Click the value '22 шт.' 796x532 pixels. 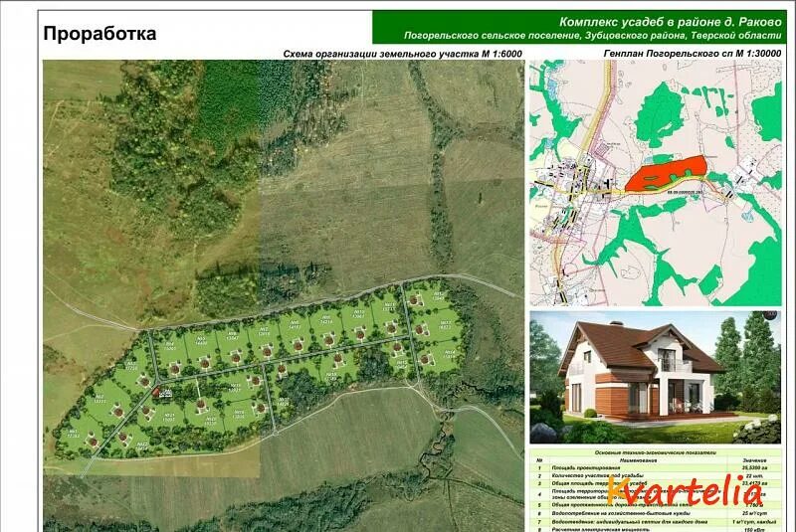pos(754,476)
